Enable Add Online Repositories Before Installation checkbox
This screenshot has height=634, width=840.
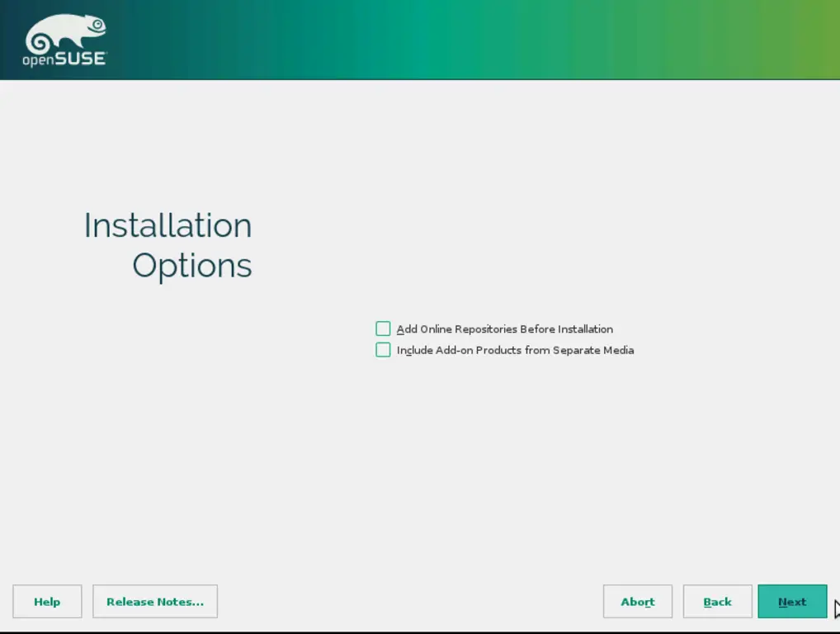coord(383,329)
